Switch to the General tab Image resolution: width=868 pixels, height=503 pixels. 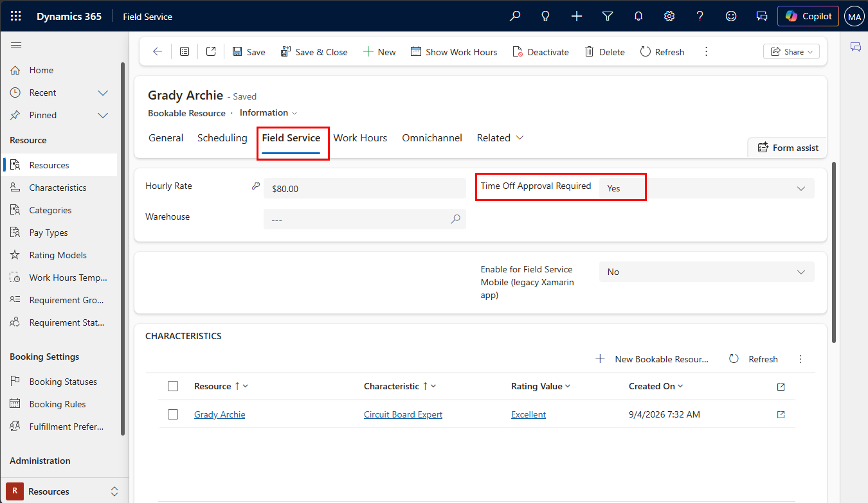tap(166, 138)
